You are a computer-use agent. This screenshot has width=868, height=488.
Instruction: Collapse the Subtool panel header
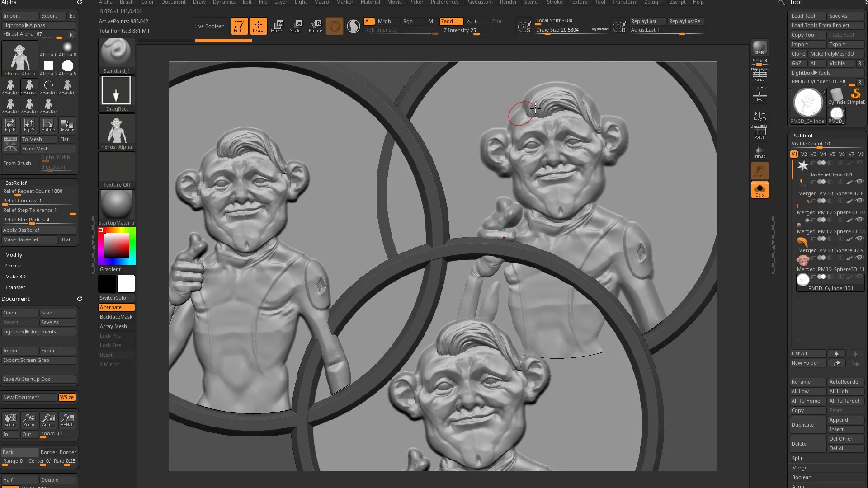[x=803, y=136]
